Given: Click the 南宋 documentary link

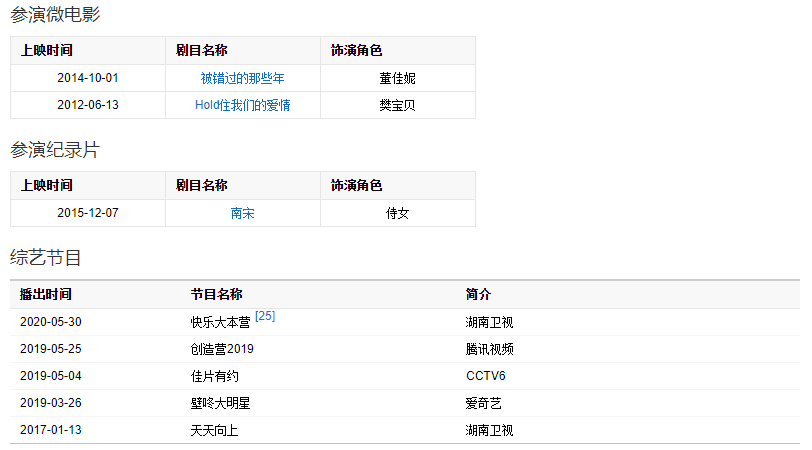Looking at the screenshot, I should tap(242, 213).
